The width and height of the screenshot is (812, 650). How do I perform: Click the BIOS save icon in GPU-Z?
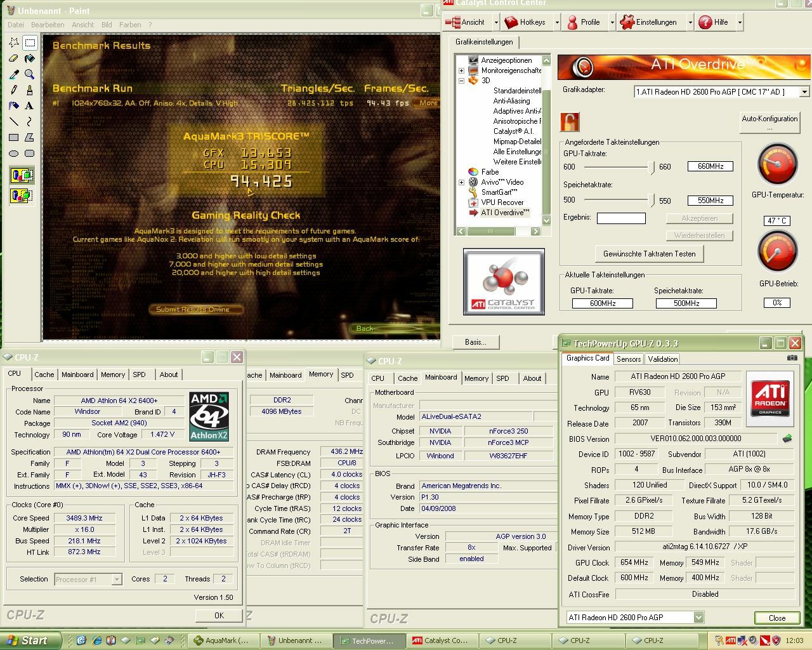(787, 438)
